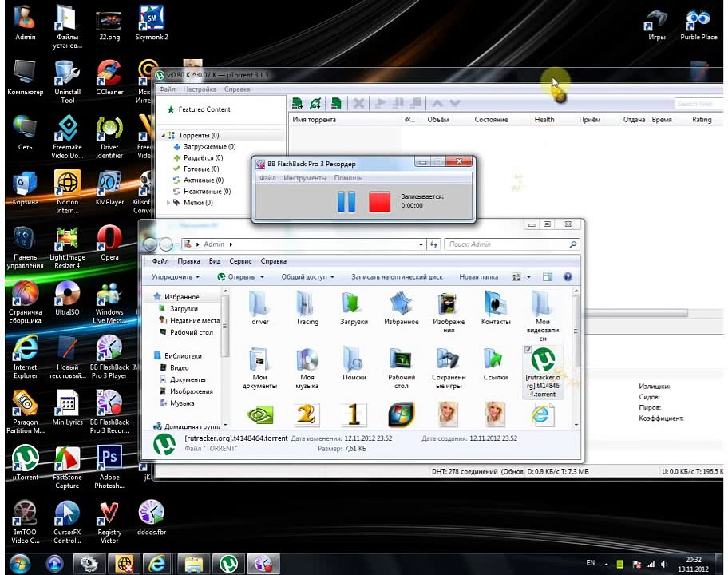This screenshot has height=575, width=728.
Task: Open uTorrent Настройка menu
Action: point(200,89)
